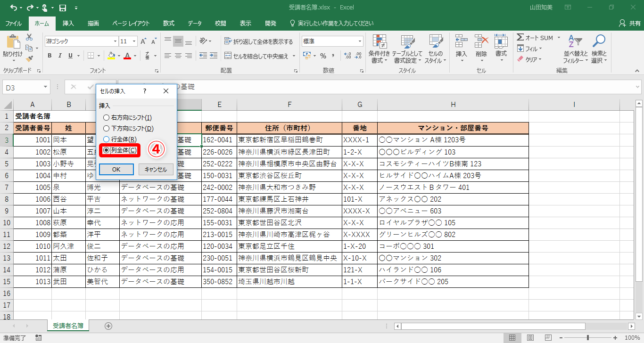644x343 pixels.
Task: Top-align the cell contents
Action: point(167,41)
